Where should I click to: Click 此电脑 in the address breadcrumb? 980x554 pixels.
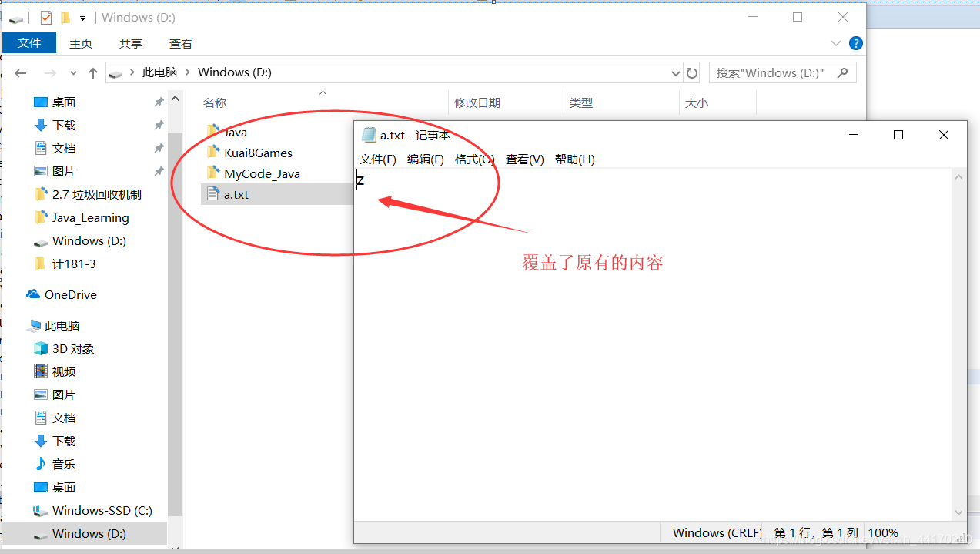[x=159, y=72]
